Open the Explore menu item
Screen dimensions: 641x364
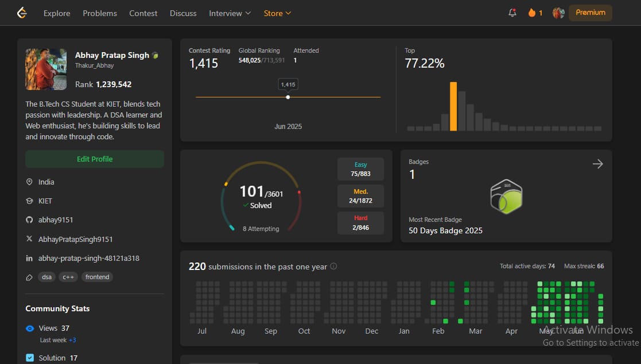[57, 13]
